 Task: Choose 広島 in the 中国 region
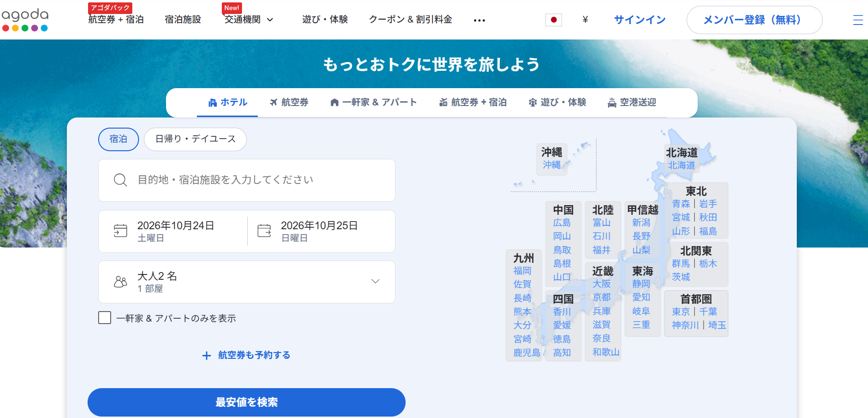coord(562,223)
